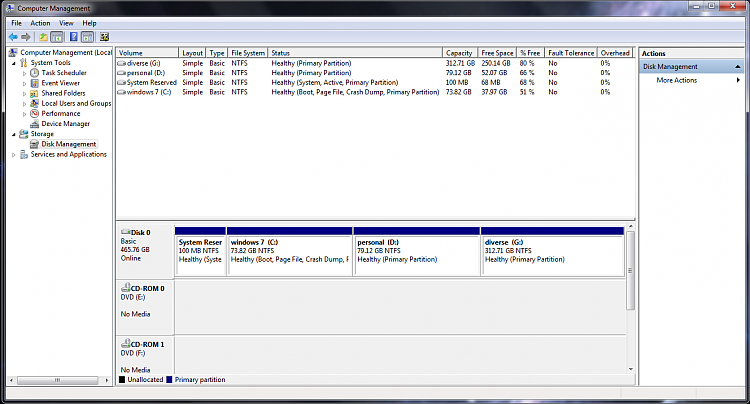Click the Task Scheduler clock icon
750x404 pixels.
34,73
